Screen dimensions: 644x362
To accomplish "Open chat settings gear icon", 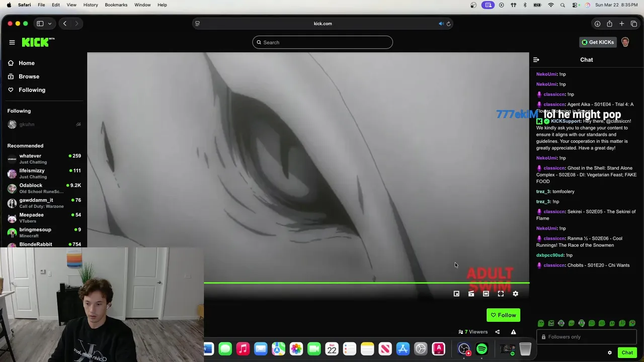I will [x=610, y=352].
